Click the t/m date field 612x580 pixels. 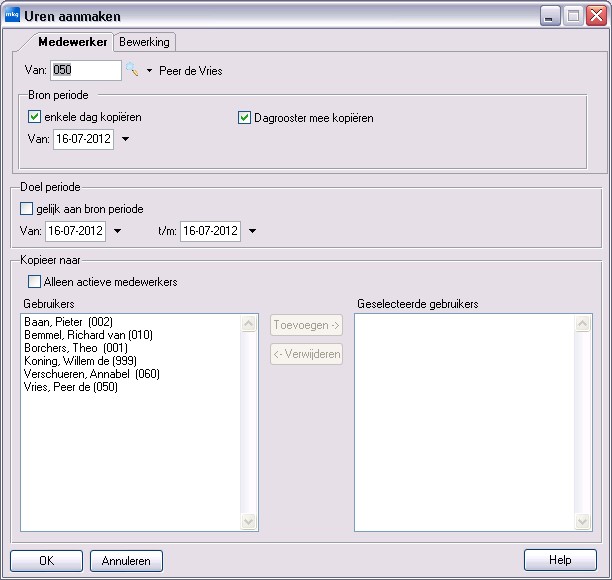210,231
